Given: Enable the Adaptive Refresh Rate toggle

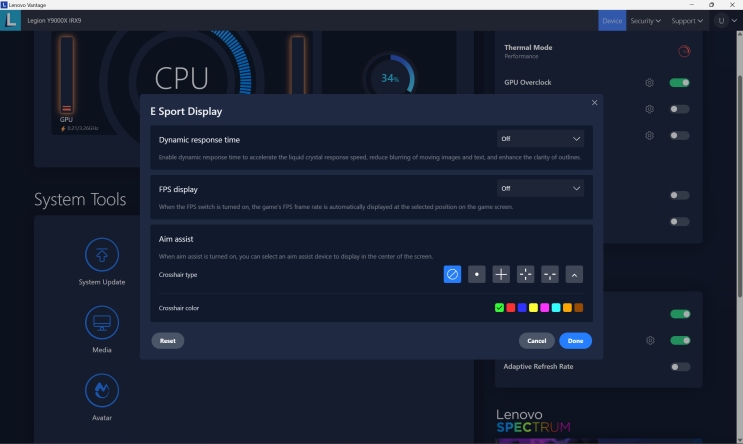Looking at the screenshot, I should (x=680, y=367).
